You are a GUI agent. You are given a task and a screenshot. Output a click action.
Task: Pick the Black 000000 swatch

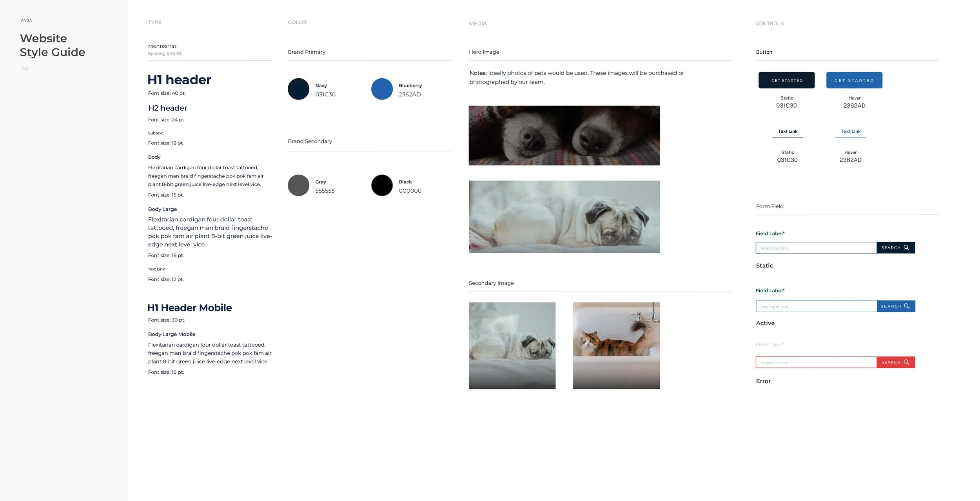coord(381,185)
